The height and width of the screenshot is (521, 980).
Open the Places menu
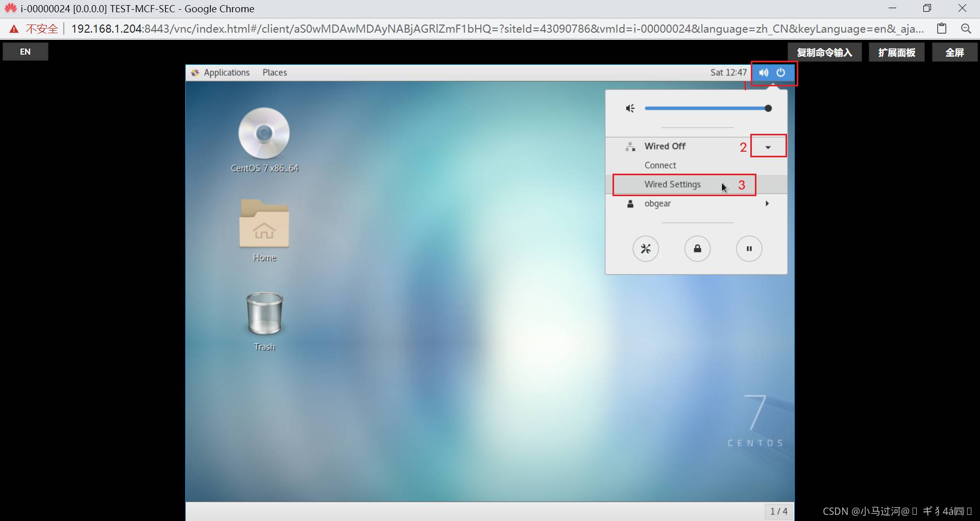pyautogui.click(x=275, y=73)
